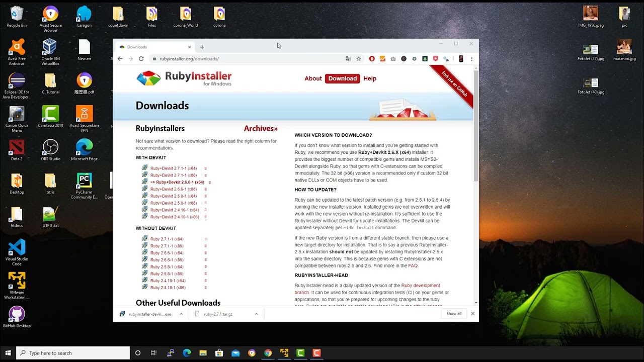Open File Explorer from the taskbar

click(203, 353)
